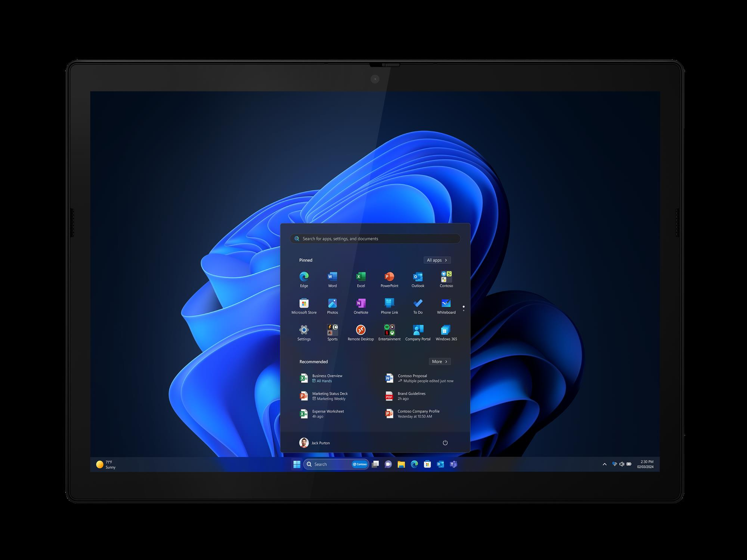Open Whiteboard pinned app
This screenshot has height=560, width=747.
(x=446, y=304)
